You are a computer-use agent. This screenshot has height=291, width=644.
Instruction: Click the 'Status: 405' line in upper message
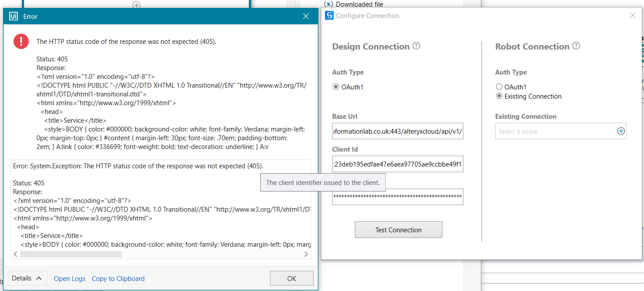[52, 59]
